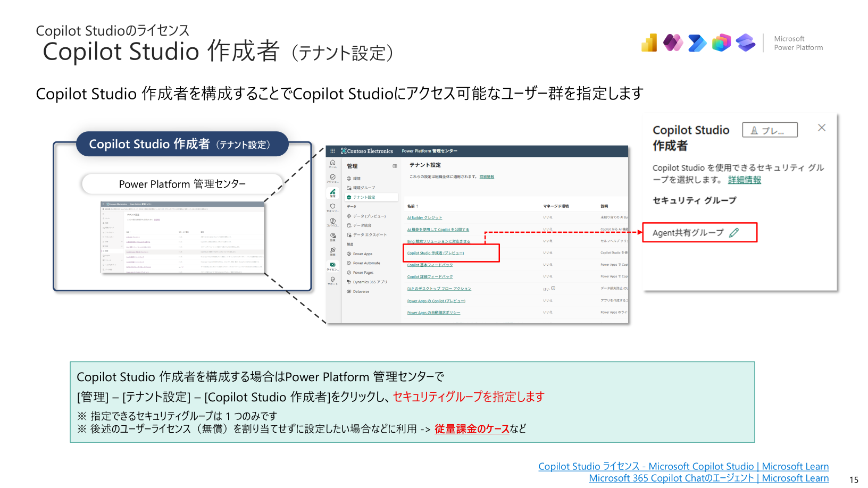Click the 説明 column header

coord(604,206)
